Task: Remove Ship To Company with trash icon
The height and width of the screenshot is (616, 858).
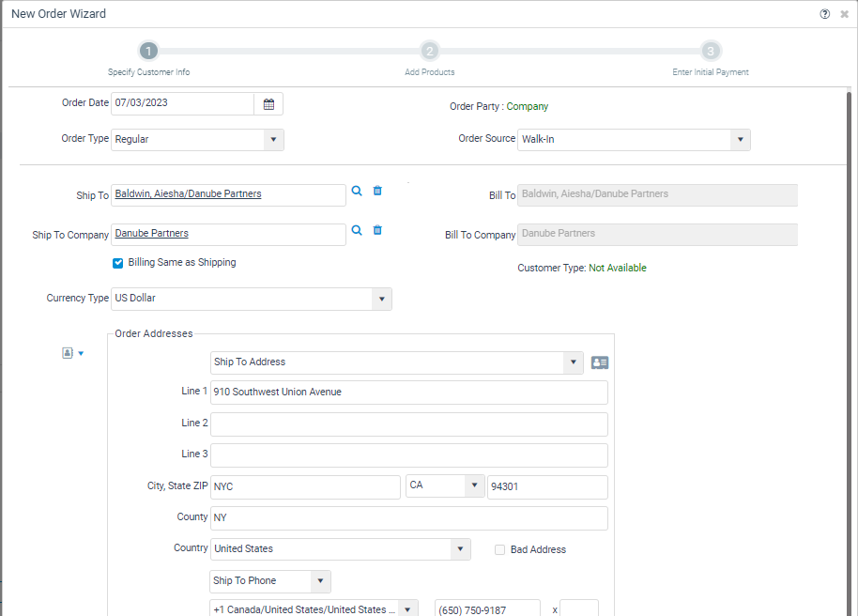Action: point(377,230)
